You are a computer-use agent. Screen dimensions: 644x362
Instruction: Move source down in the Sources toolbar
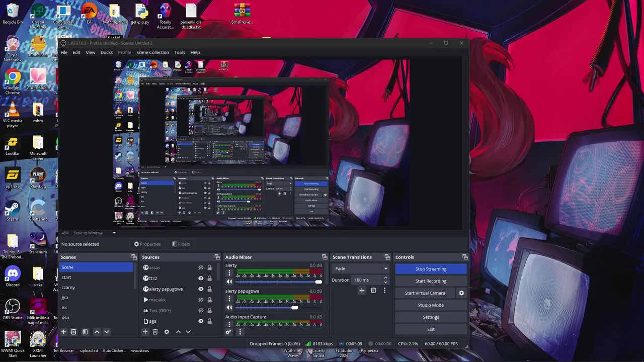point(188,332)
